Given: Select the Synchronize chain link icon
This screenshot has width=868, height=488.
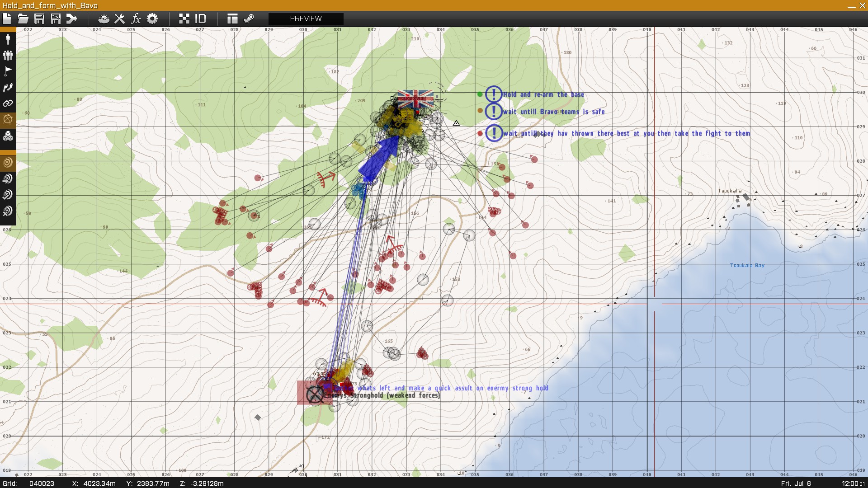Looking at the screenshot, I should click(x=8, y=103).
